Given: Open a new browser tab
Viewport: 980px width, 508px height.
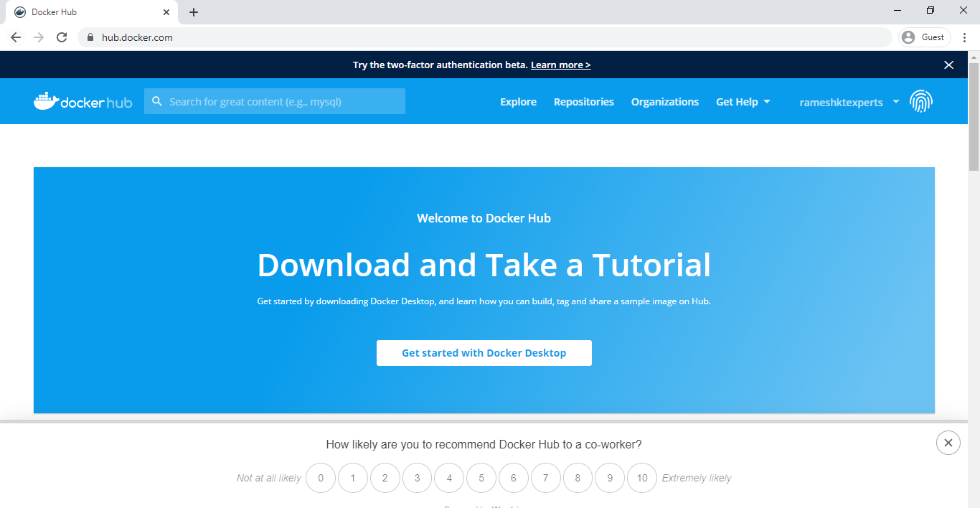Looking at the screenshot, I should 194,12.
